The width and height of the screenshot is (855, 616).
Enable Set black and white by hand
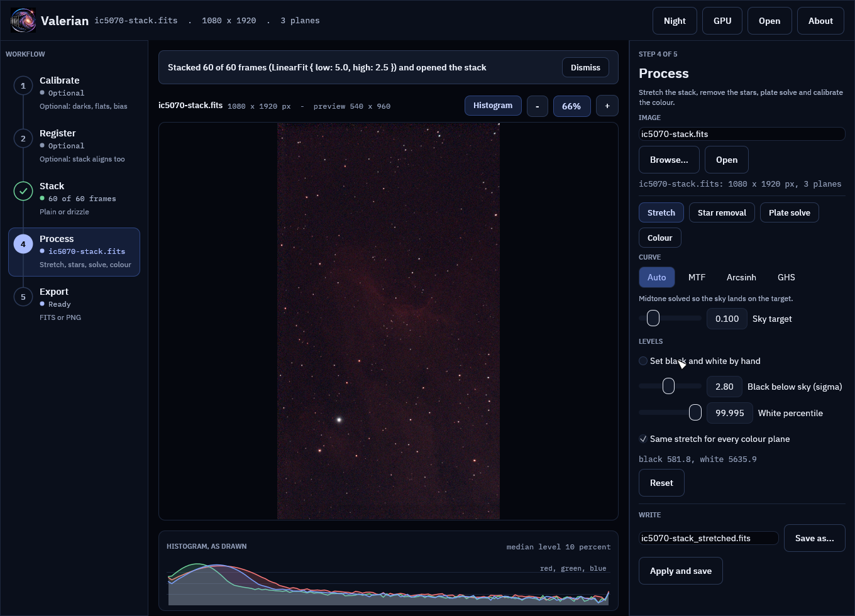pos(643,361)
